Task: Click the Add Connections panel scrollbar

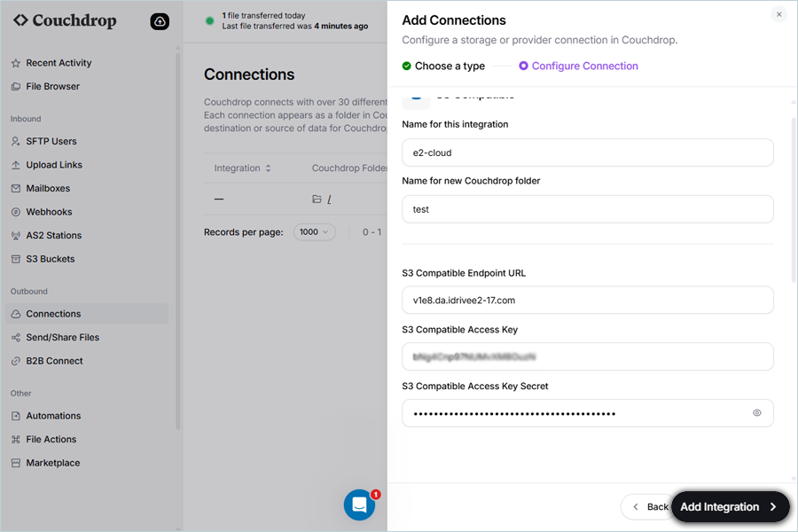Action: click(794, 199)
